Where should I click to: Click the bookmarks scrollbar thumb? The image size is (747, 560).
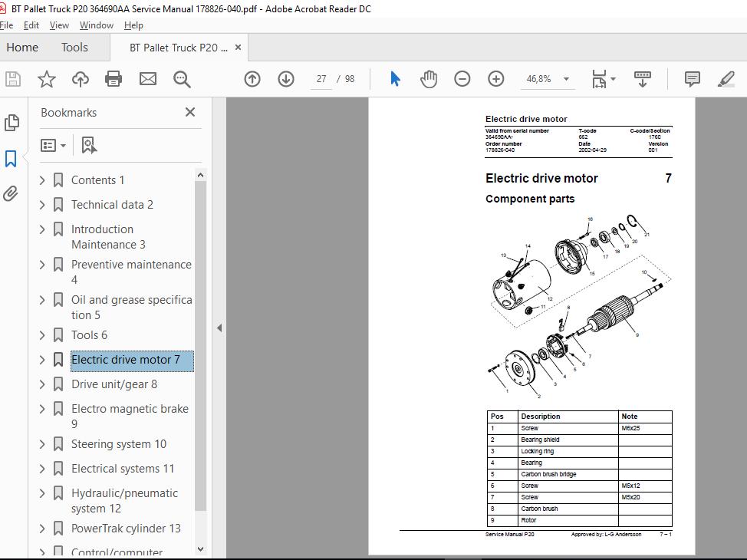pyautogui.click(x=201, y=346)
